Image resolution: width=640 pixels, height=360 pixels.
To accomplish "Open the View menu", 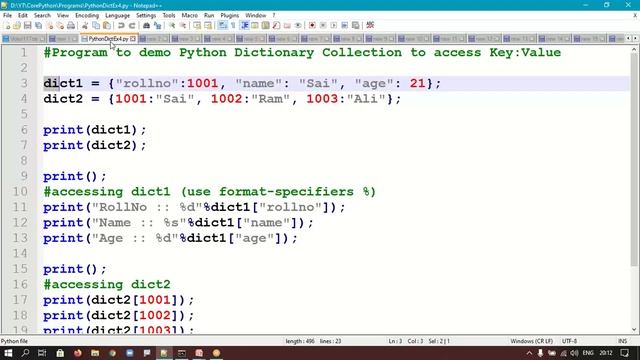I will (62, 16).
